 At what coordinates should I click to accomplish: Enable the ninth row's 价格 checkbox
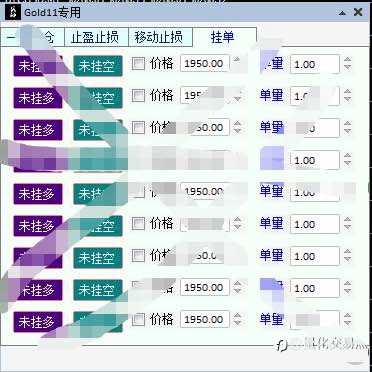138,320
